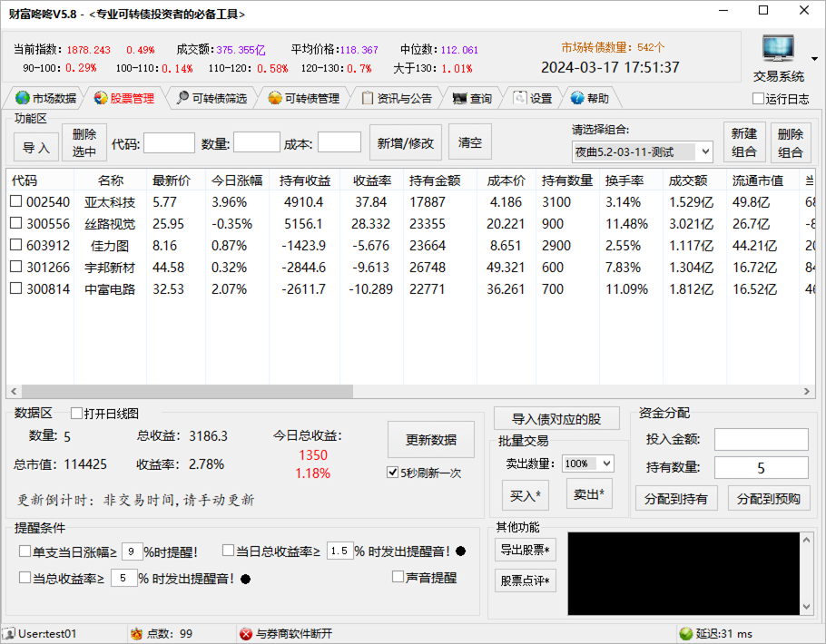
Task: Click the 单支当日涨幅 threshold field 9
Action: (132, 551)
